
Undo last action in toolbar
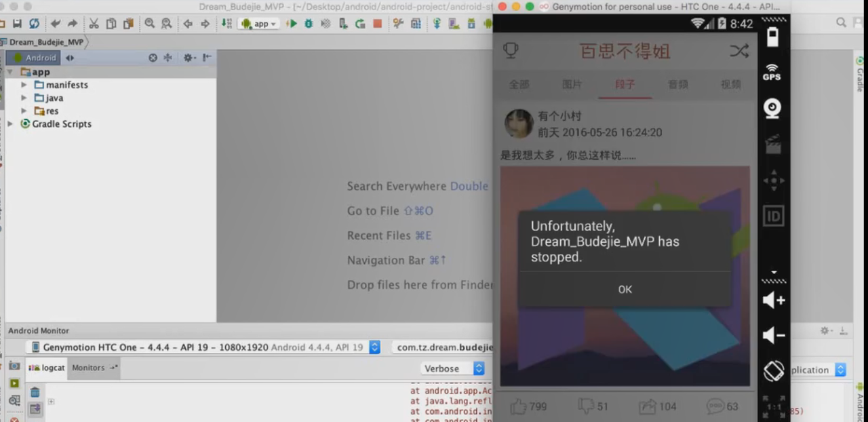(x=56, y=24)
